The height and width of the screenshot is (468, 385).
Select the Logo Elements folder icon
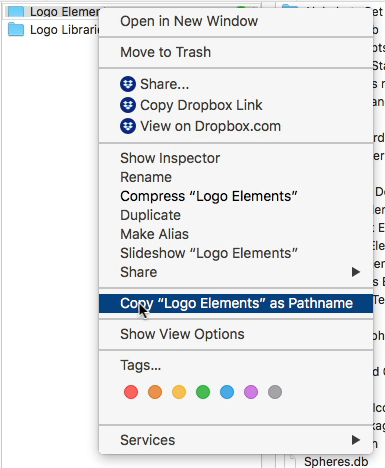(x=16, y=12)
